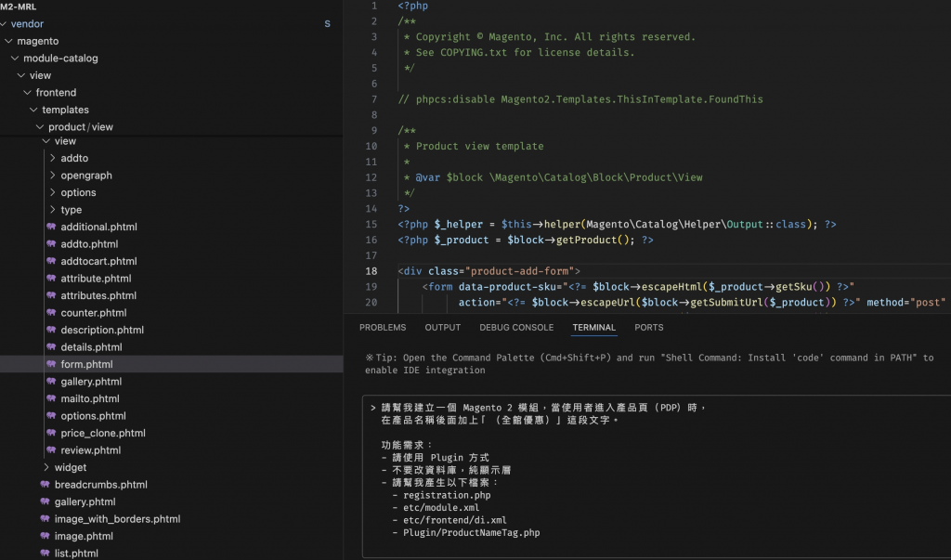Screen dimensions: 951x560
Task: Click the options.phtml file icon
Action: click(x=52, y=416)
